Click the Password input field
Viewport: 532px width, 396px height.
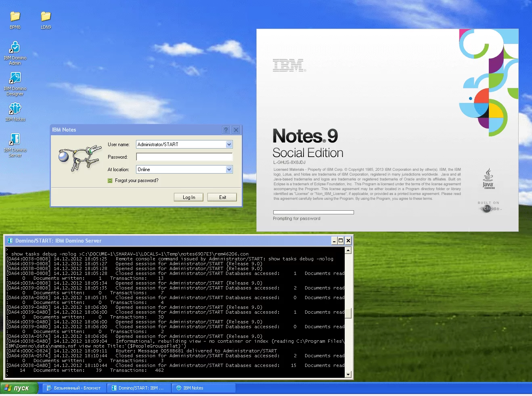(x=184, y=157)
